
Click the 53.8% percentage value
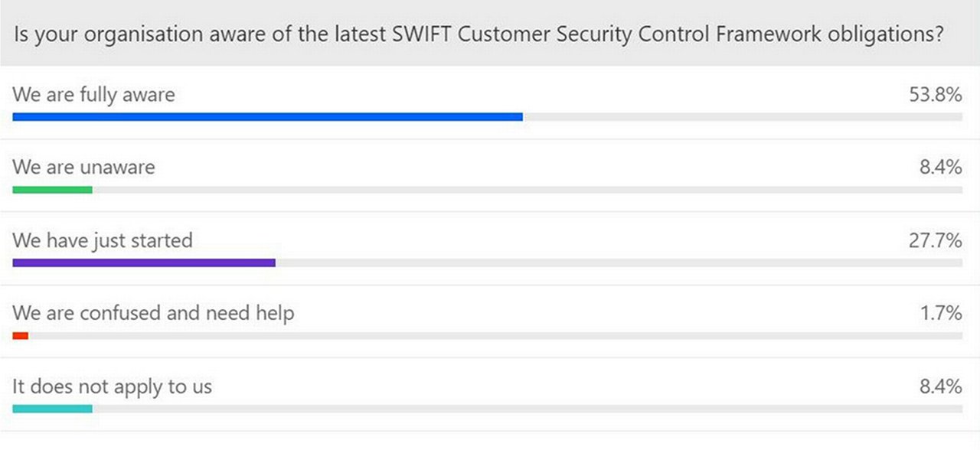[933, 95]
